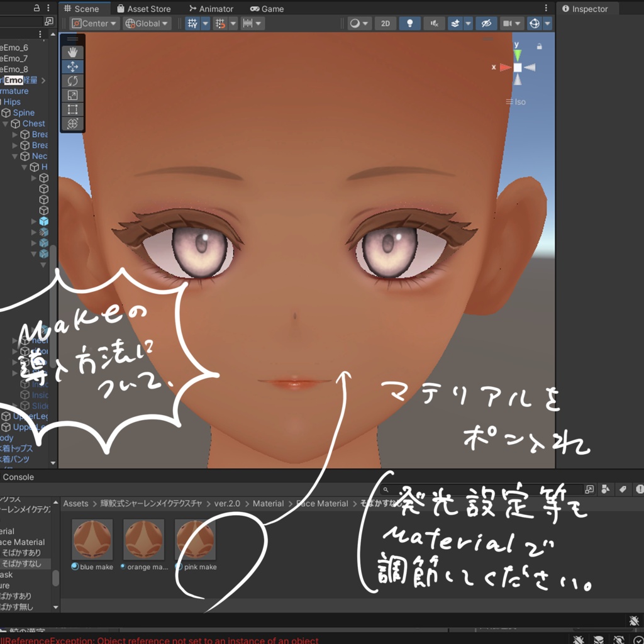Switch to the Animator tab
This screenshot has height=644, width=644.
(x=211, y=9)
